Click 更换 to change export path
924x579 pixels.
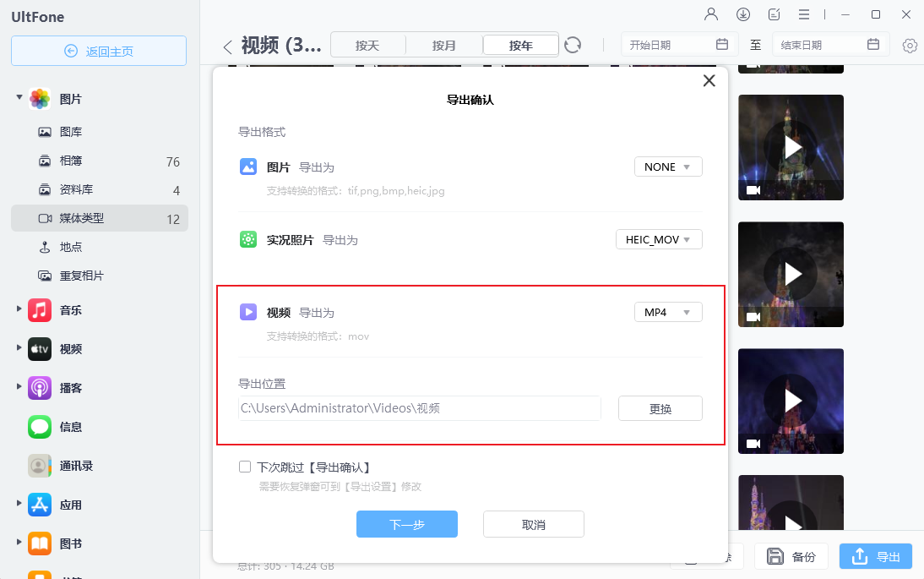pos(660,408)
